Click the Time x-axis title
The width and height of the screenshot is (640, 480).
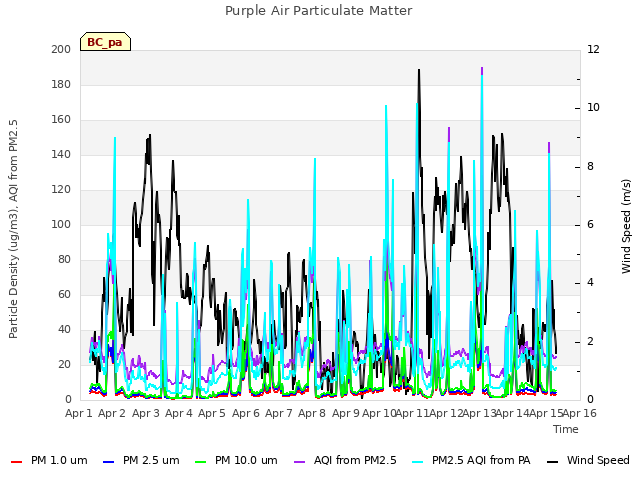(566, 429)
